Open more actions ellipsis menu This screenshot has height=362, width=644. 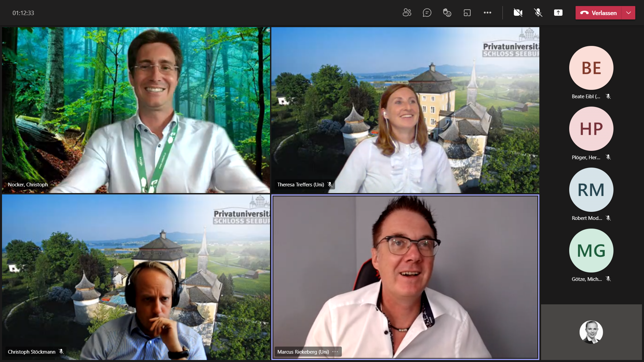pos(487,13)
